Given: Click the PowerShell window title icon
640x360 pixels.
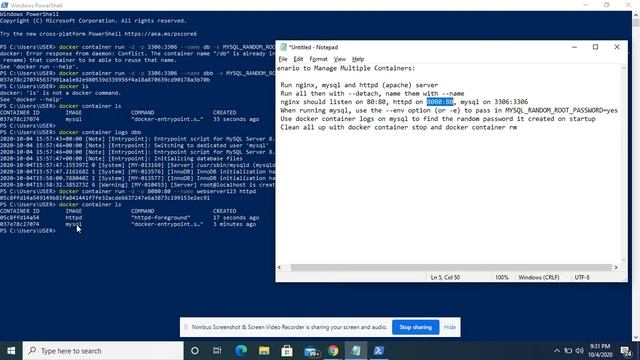Looking at the screenshot, I should click(x=4, y=5).
